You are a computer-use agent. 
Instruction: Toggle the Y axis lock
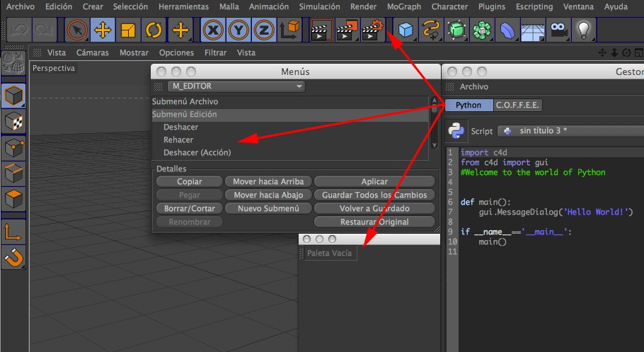click(x=239, y=30)
